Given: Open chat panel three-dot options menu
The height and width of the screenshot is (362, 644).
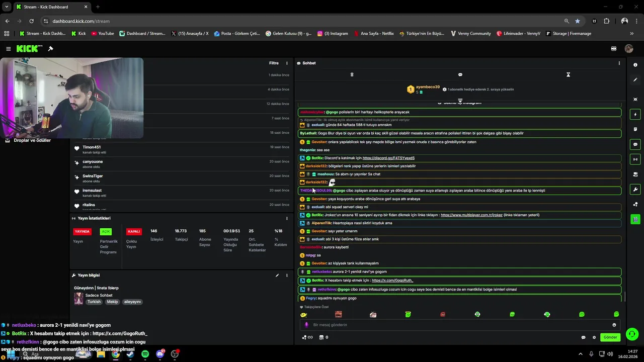Looking at the screenshot, I should coord(619,63).
